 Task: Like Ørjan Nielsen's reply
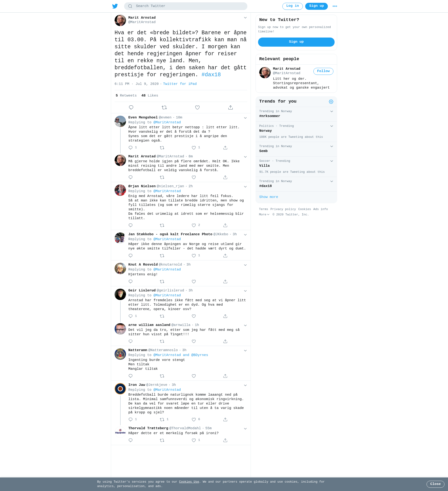point(193,225)
